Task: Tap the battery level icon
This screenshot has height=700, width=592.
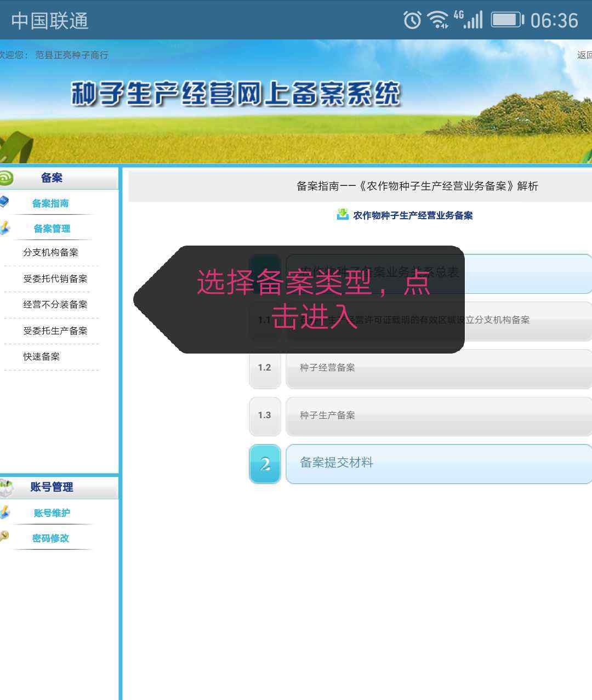Action: click(x=508, y=20)
